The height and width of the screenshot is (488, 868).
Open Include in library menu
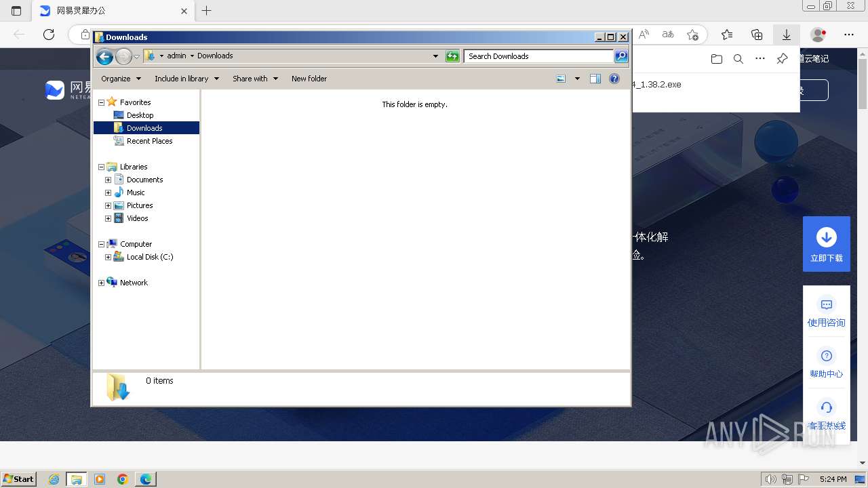(x=186, y=79)
